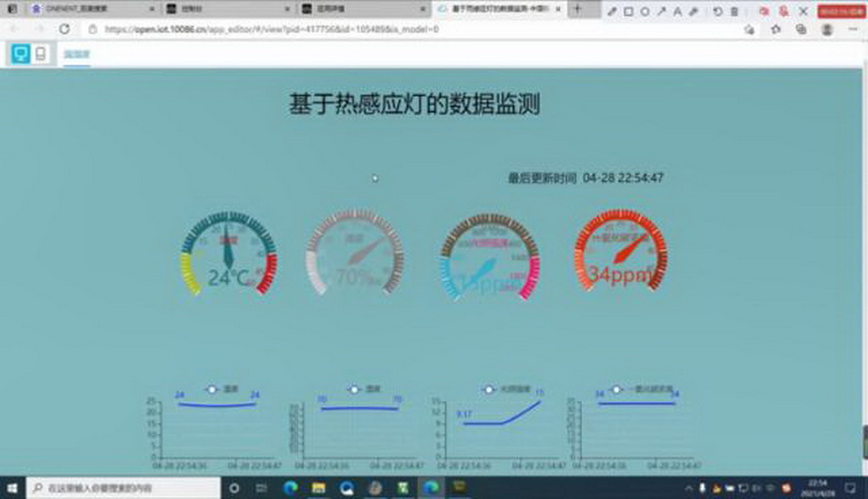The height and width of the screenshot is (499, 868).
Task: Switch to mobile preview mode icon
Action: [40, 54]
